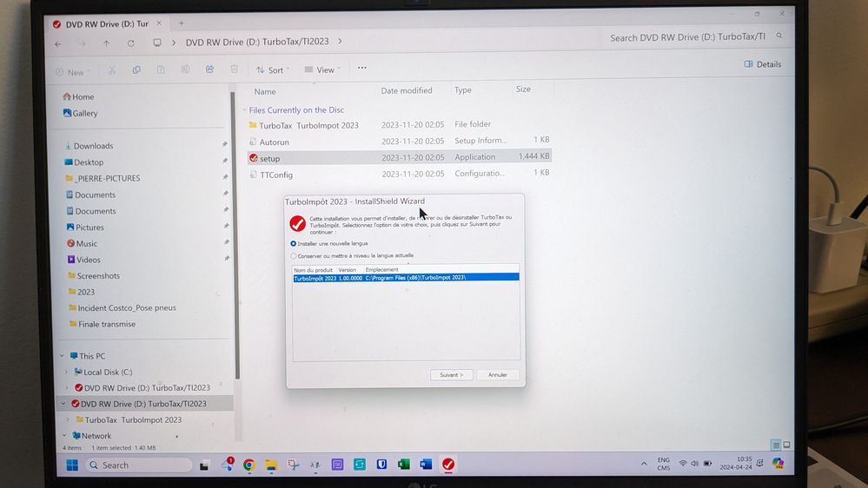Click the navigation pane scrollbar
Viewport: 868px width, 488px height.
pos(237,235)
